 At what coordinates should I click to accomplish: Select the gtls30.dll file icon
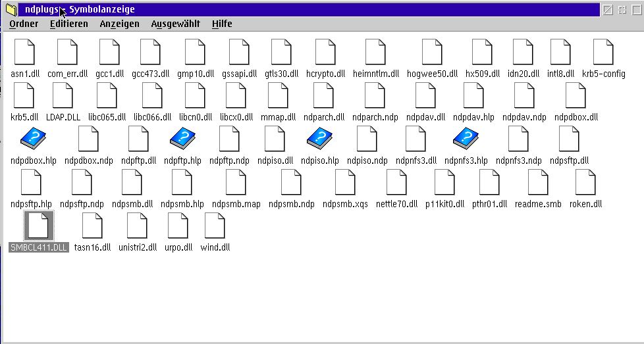point(281,52)
